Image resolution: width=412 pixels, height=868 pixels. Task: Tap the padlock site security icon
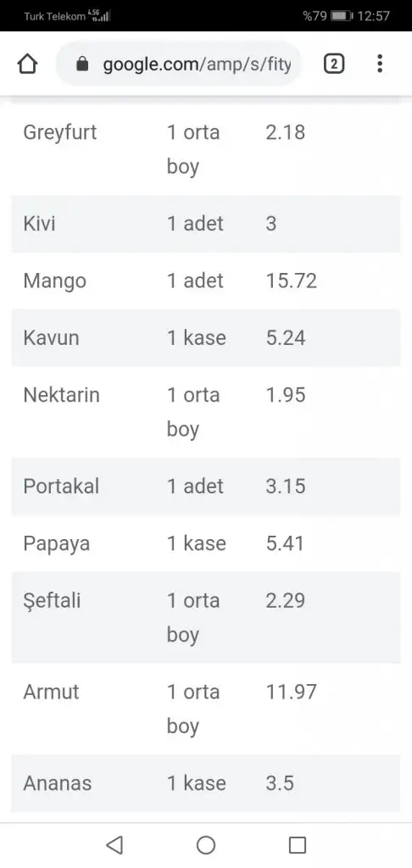click(x=82, y=64)
